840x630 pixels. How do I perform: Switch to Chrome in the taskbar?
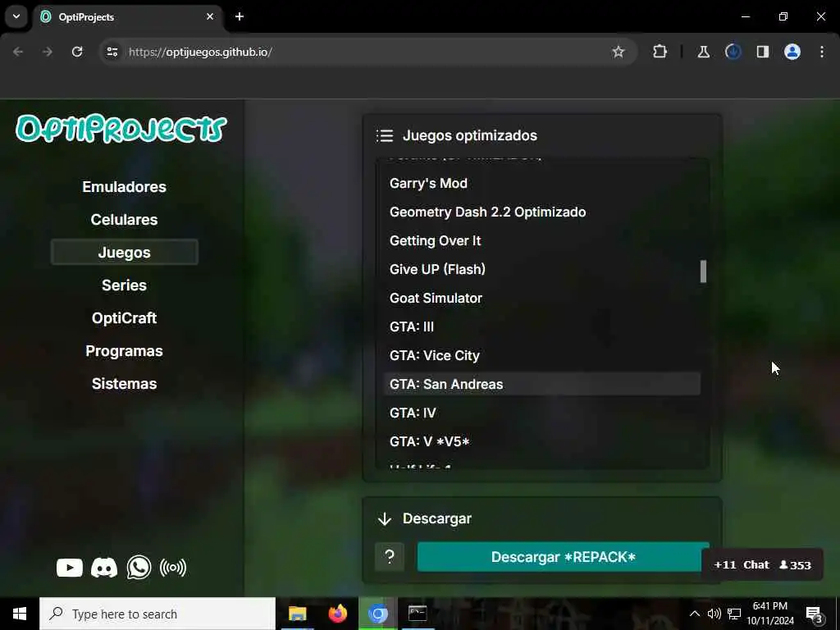[377, 614]
